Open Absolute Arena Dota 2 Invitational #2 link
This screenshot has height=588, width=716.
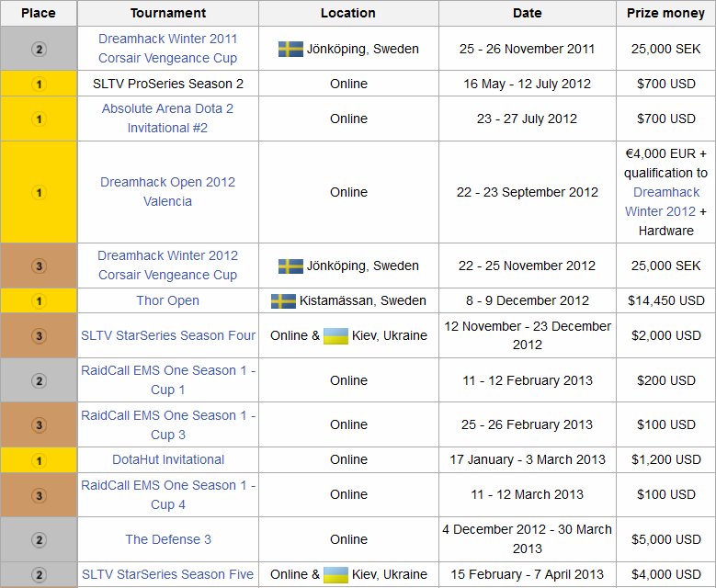coord(167,119)
